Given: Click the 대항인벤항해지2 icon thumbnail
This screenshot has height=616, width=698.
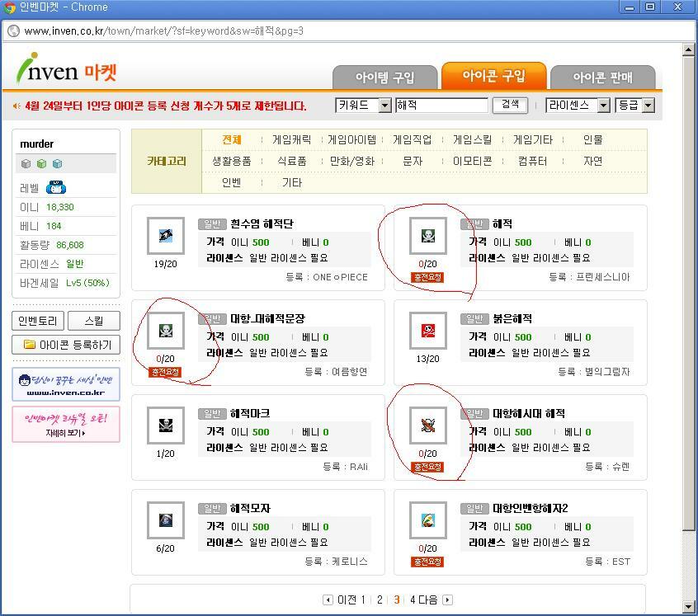Looking at the screenshot, I should [428, 521].
